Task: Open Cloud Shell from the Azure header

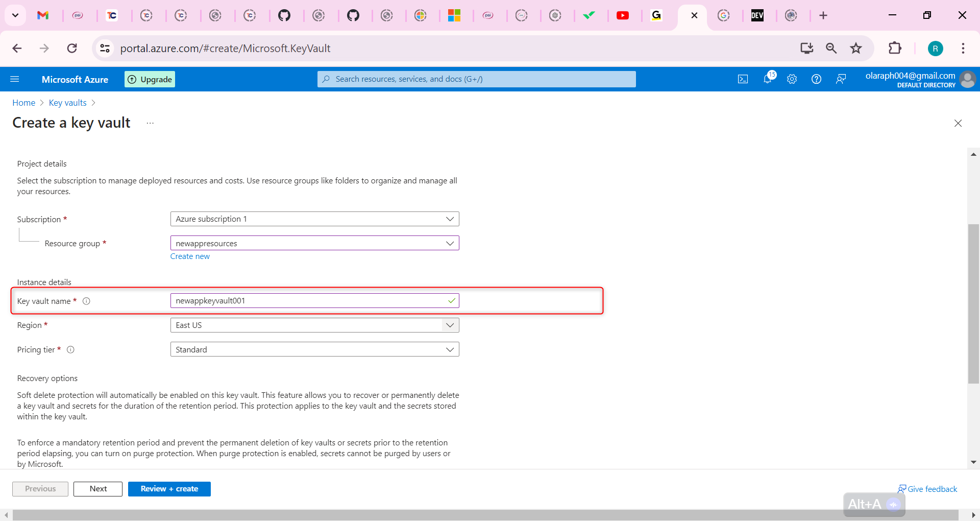Action: pyautogui.click(x=743, y=79)
